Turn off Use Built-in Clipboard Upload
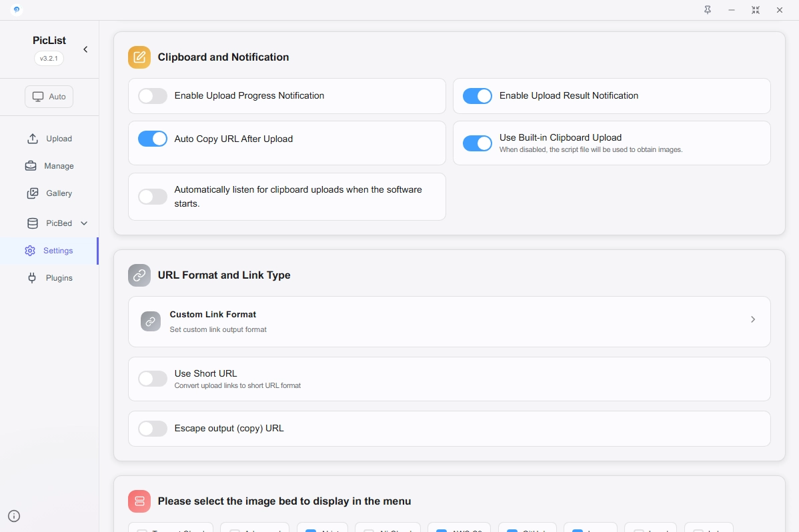 pyautogui.click(x=477, y=143)
